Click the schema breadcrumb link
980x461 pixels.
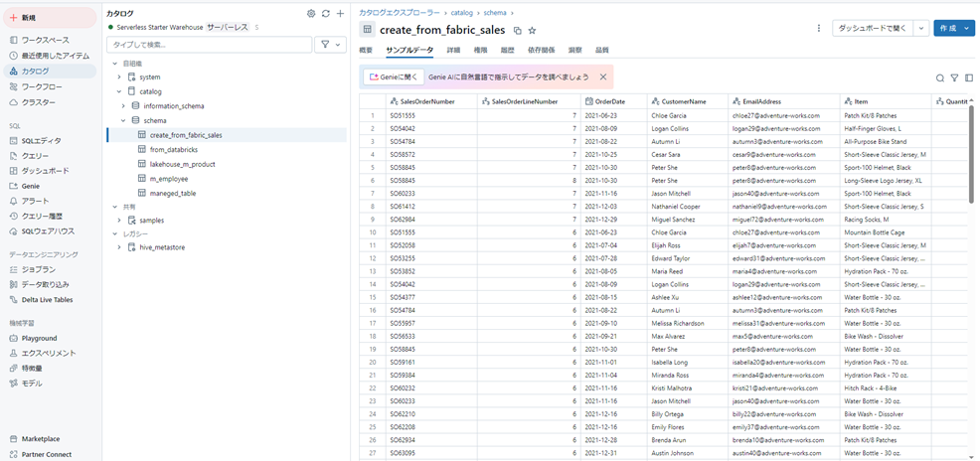(493, 12)
